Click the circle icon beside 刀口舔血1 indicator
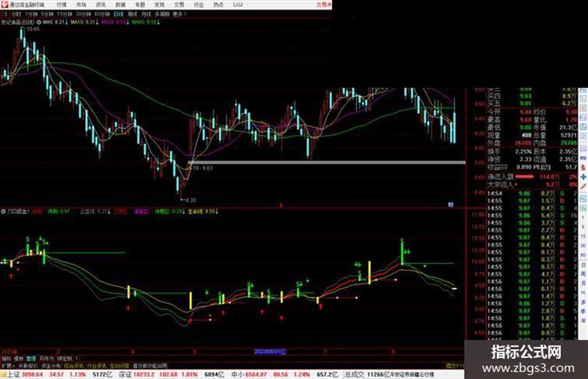This screenshot has height=379, width=588. (x=3, y=211)
